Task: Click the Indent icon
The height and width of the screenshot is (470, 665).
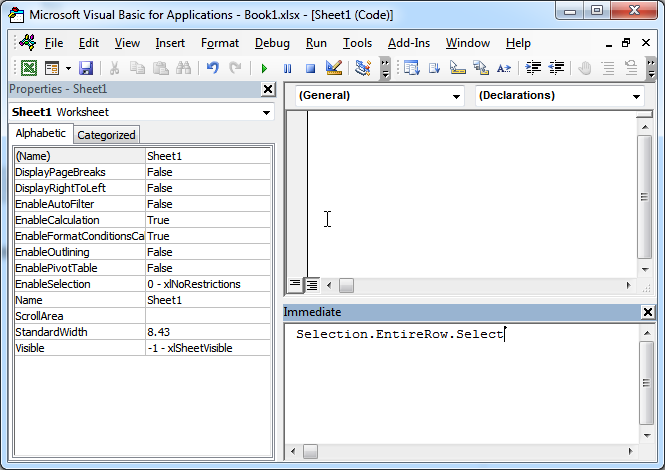Action: (x=533, y=68)
